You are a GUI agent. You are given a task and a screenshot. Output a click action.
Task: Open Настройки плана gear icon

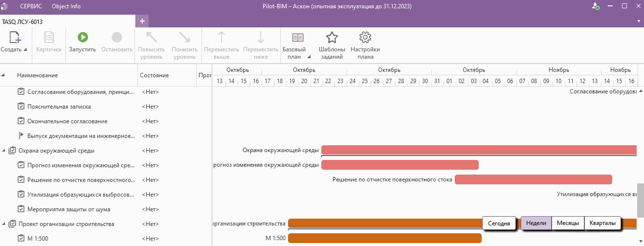[x=365, y=38]
